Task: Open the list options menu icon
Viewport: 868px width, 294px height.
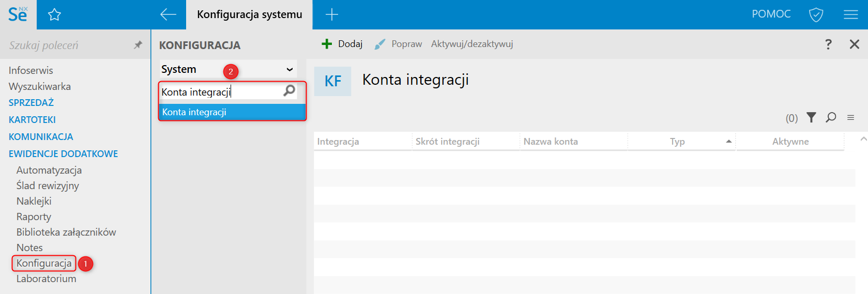Action: 850,118
